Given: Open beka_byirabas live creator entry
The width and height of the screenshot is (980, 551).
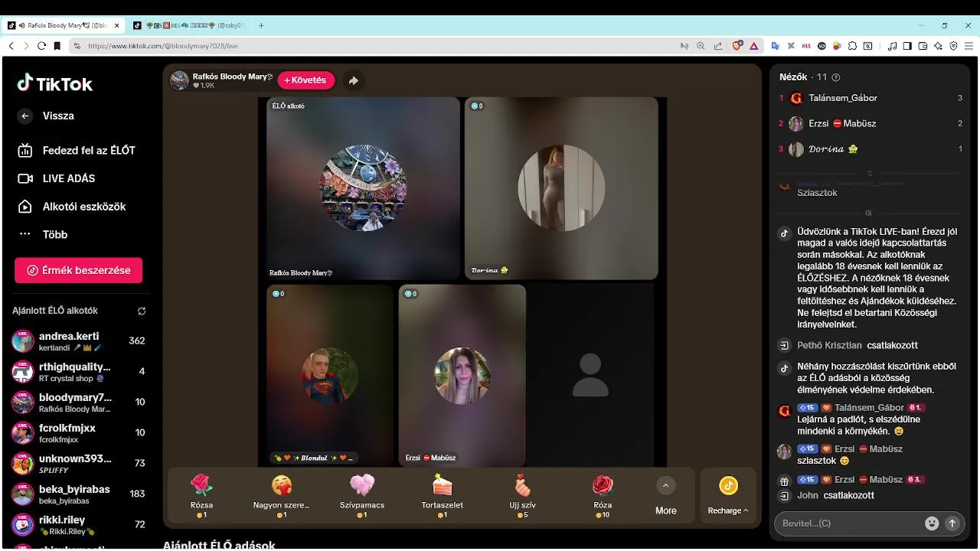Looking at the screenshot, I should (x=78, y=494).
